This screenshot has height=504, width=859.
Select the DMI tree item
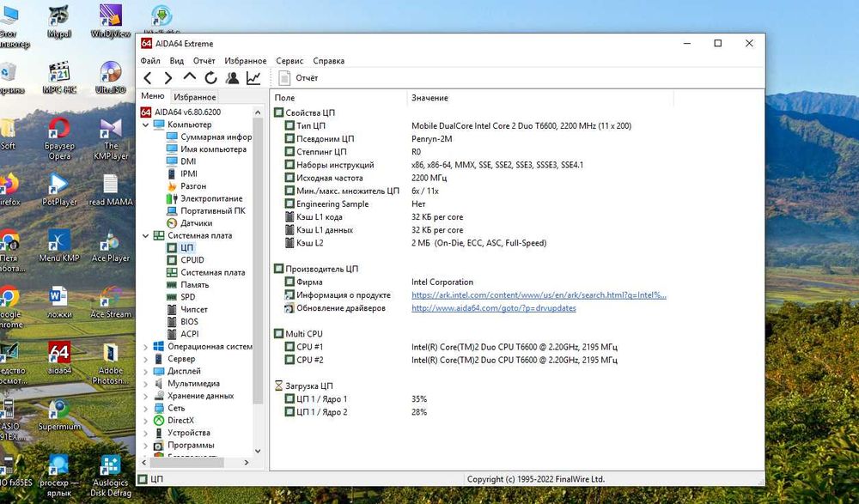181,161
